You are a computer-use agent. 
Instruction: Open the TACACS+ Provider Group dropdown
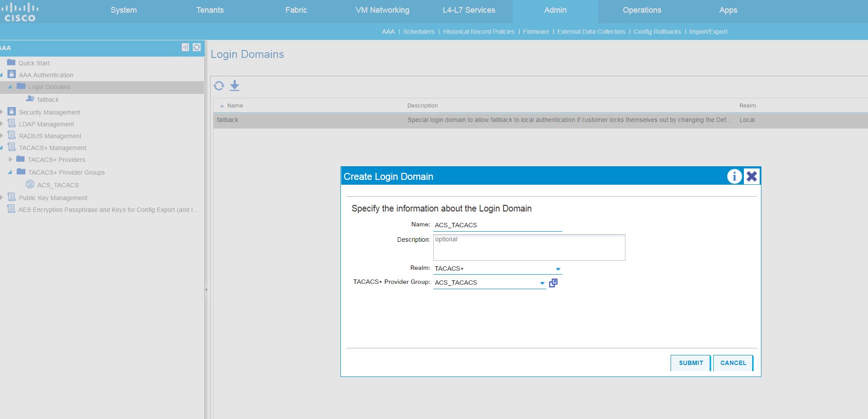[x=542, y=283]
